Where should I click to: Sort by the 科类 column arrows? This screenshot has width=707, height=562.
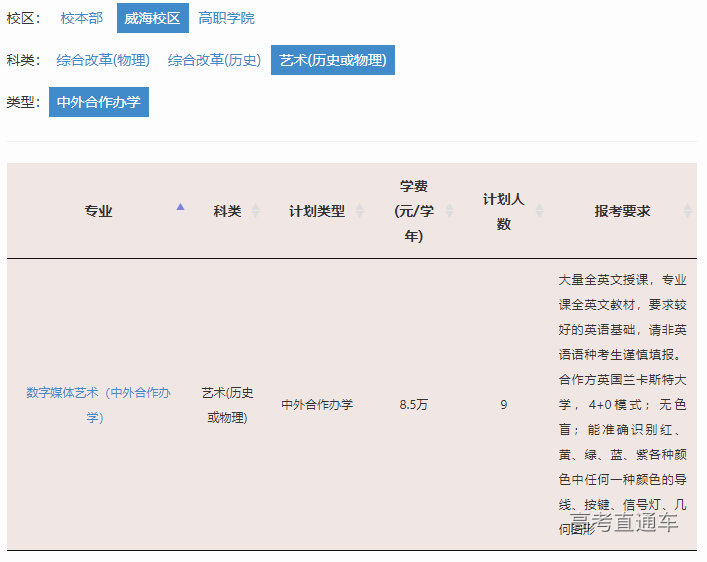point(256,211)
